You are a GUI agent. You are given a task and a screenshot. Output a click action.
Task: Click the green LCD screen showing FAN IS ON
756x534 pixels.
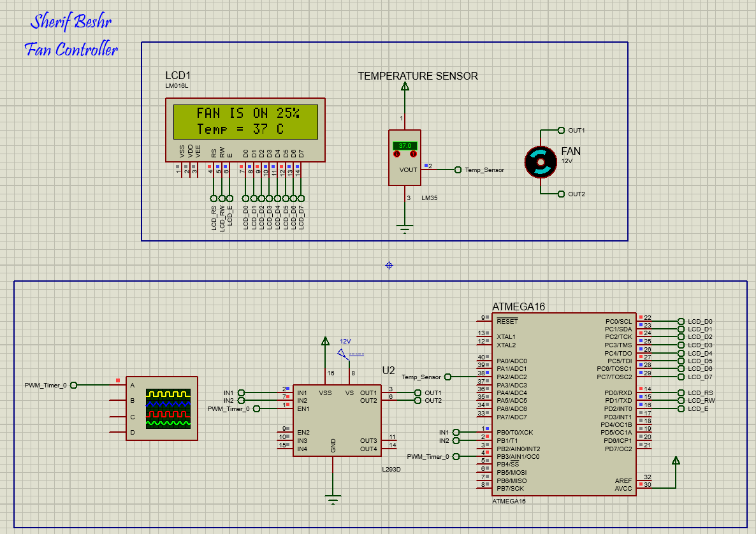(x=245, y=122)
